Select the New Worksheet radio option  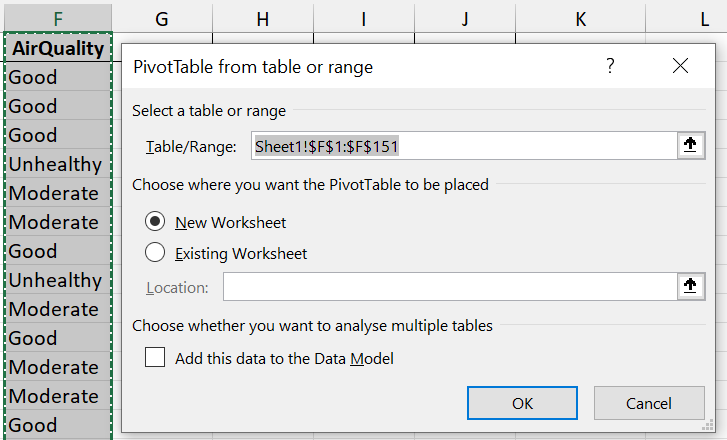coord(155,222)
